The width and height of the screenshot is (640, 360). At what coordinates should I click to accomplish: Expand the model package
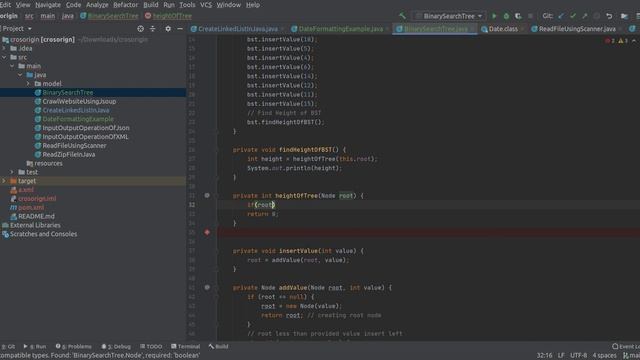click(x=28, y=84)
